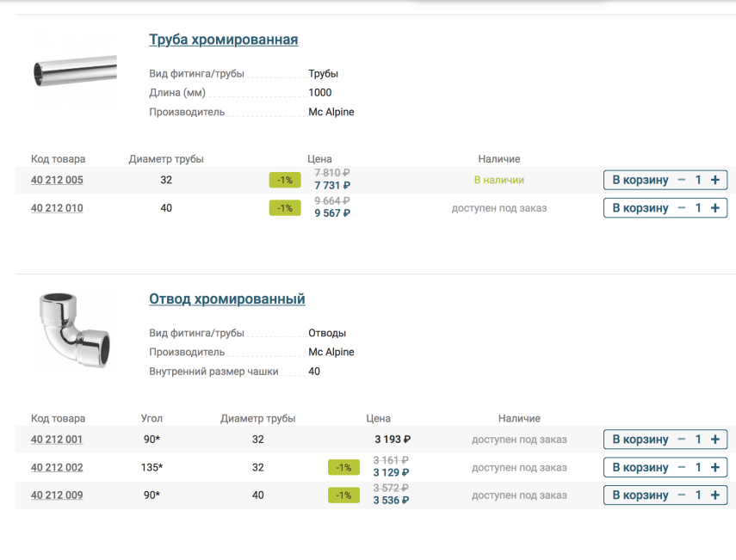Open product code 40 212 009 link

(57, 495)
